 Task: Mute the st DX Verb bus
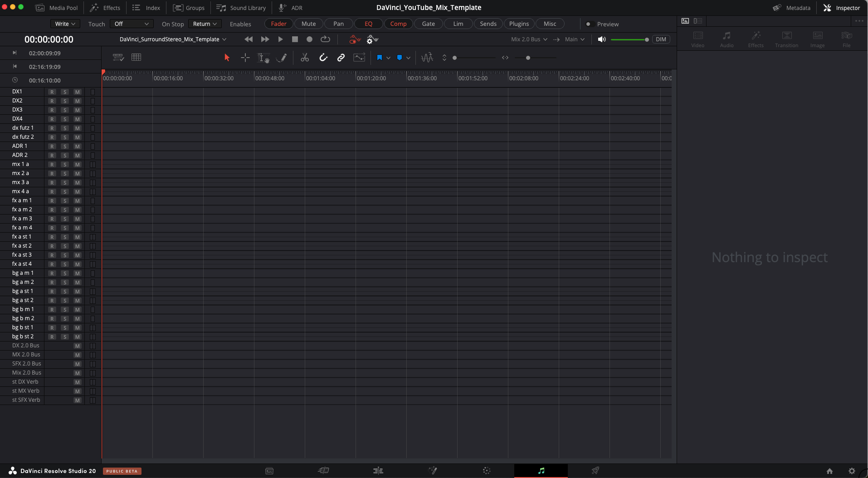(x=78, y=382)
